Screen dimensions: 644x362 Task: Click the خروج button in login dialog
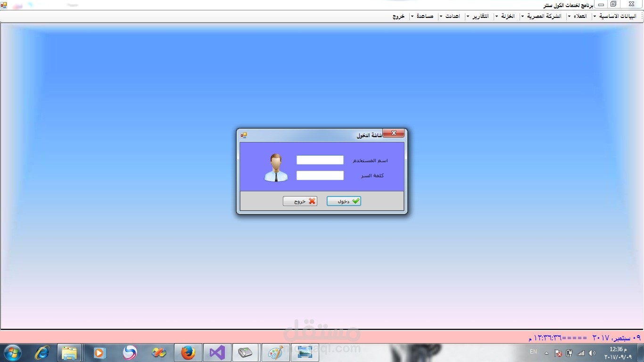point(300,201)
